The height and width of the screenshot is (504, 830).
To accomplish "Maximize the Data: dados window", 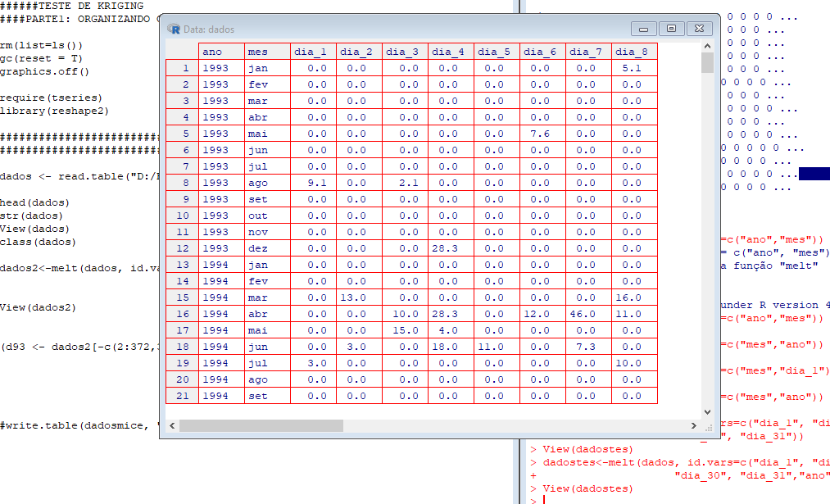I will click(x=671, y=29).
